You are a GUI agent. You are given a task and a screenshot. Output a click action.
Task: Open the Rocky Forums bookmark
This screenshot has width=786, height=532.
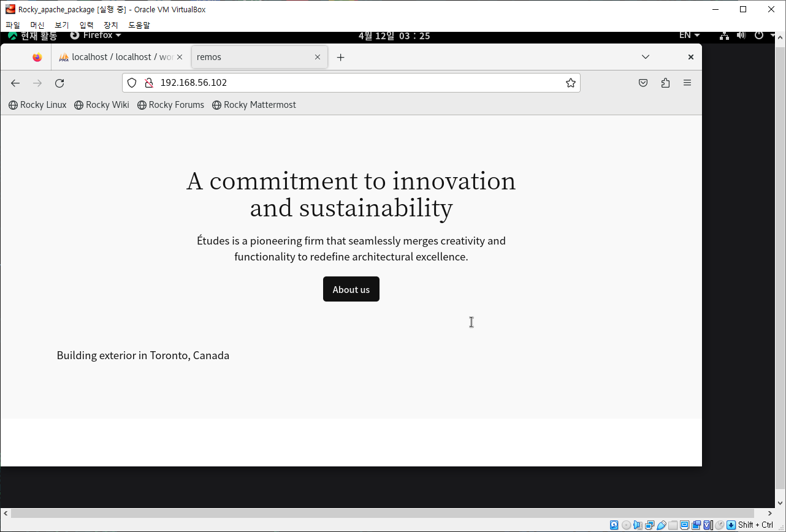tap(170, 105)
